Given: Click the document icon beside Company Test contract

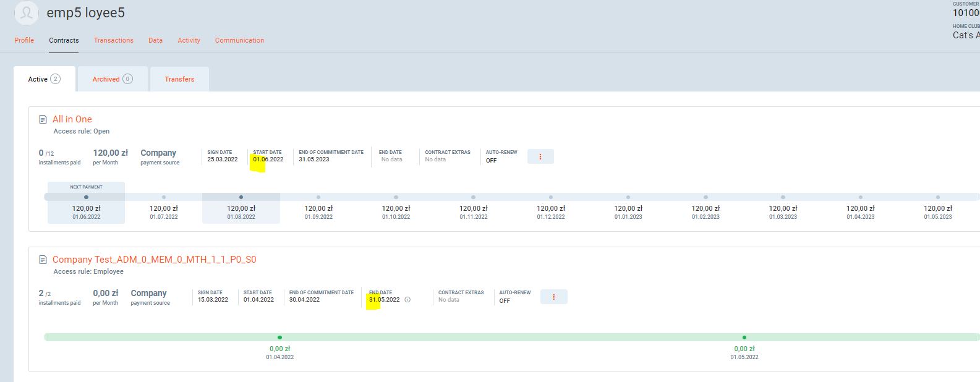Looking at the screenshot, I should point(43,260).
